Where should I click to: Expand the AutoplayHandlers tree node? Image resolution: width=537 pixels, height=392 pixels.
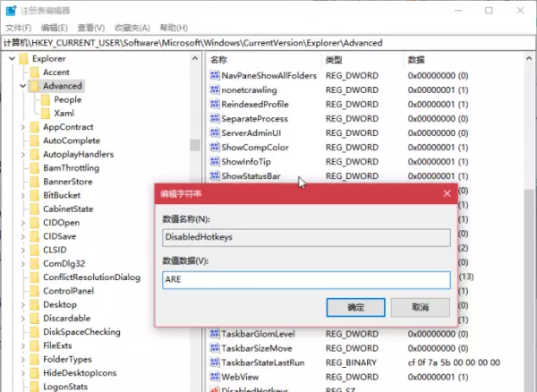23,155
